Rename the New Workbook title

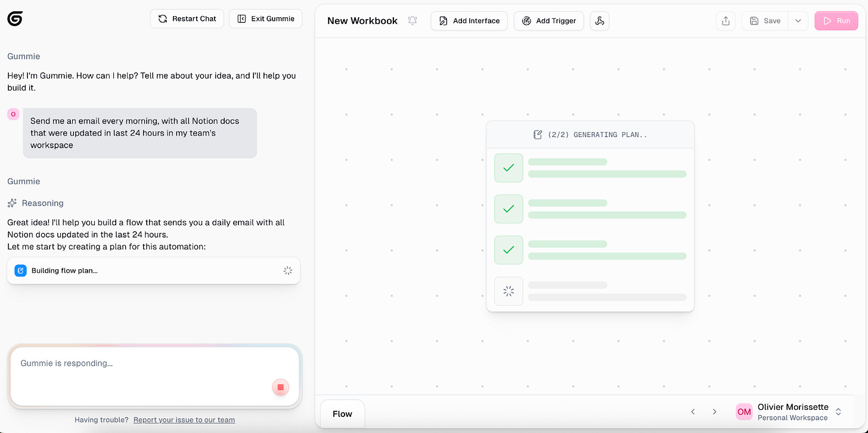point(362,21)
